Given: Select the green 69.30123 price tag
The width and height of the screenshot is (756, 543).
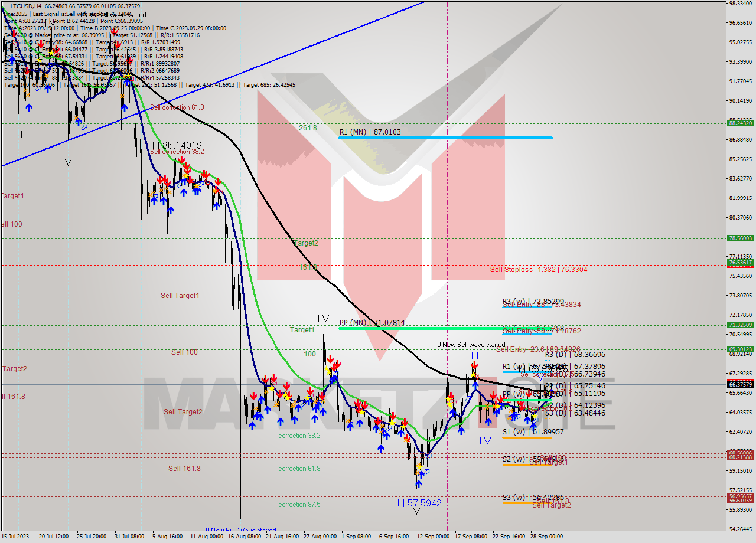Looking at the screenshot, I should (x=741, y=349).
